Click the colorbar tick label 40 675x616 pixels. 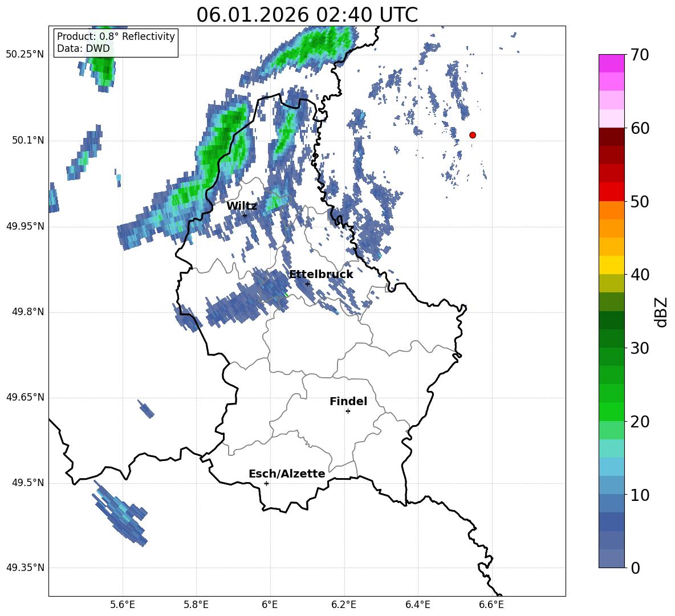(x=639, y=275)
